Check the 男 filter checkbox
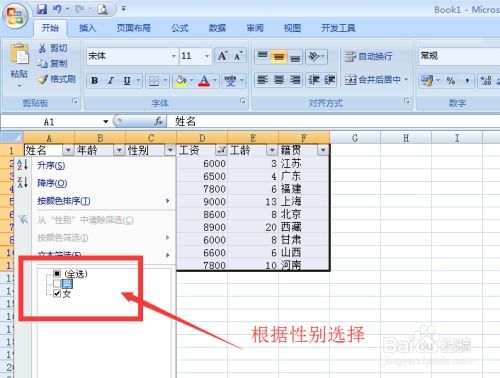 57,284
